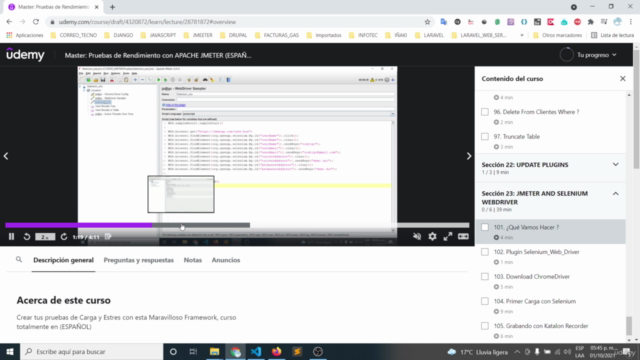Screen dimensions: 640x360
Task: Seek on the video progress bar
Action: point(237,225)
